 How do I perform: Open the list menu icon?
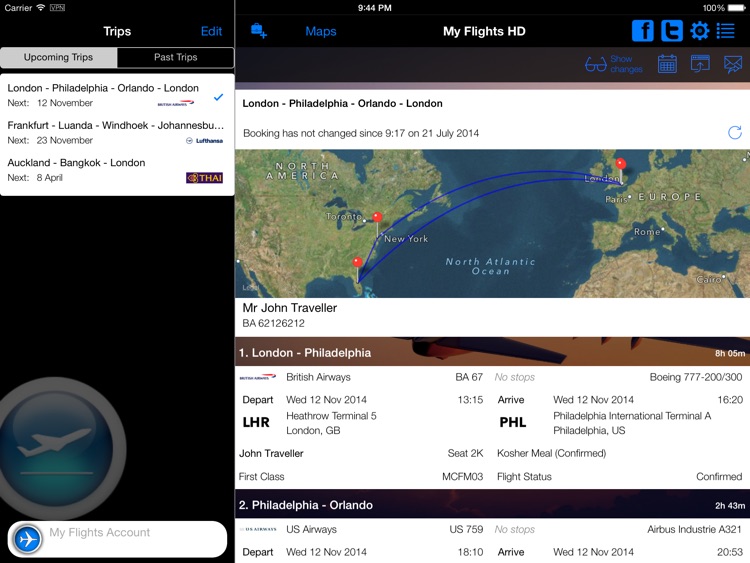point(725,31)
